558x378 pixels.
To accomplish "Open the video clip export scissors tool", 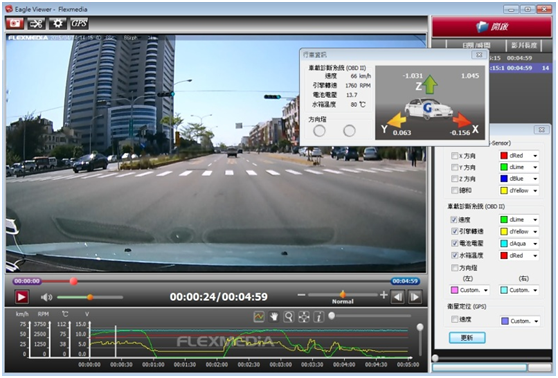I will [x=36, y=23].
